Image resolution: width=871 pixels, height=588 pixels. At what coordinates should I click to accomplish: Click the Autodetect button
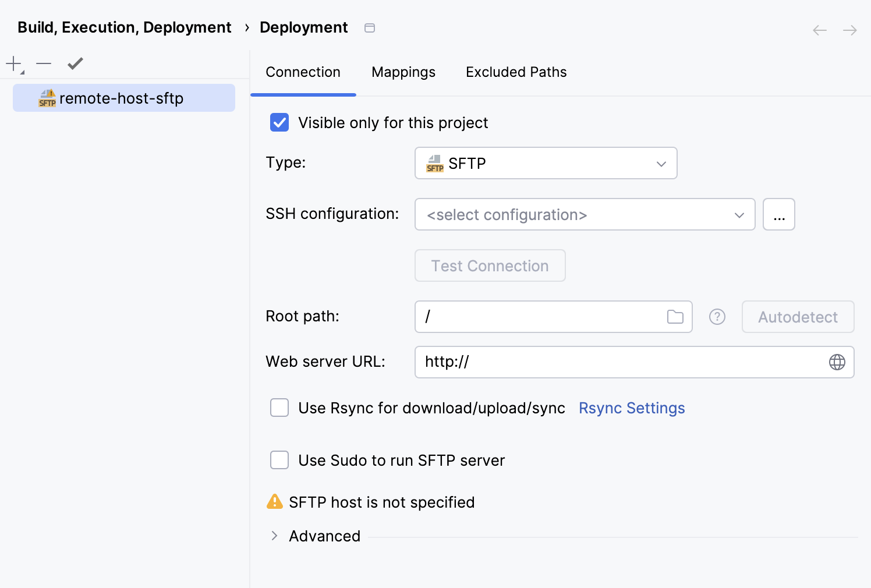[x=798, y=316]
